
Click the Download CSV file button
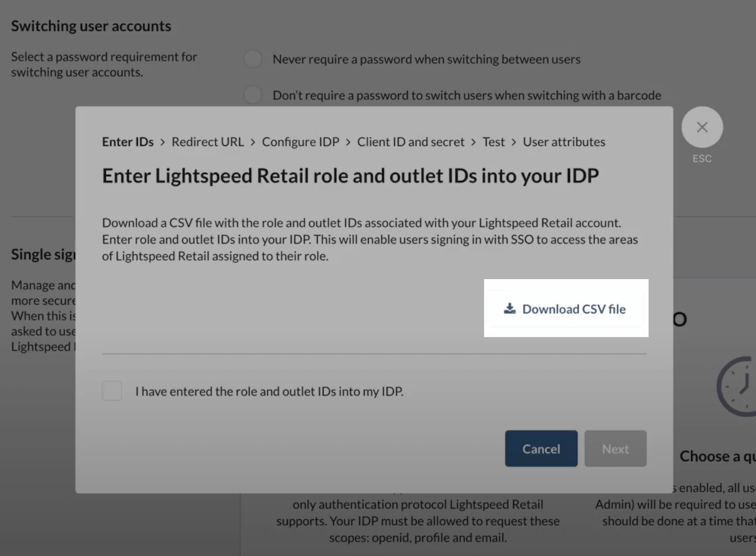tap(566, 308)
